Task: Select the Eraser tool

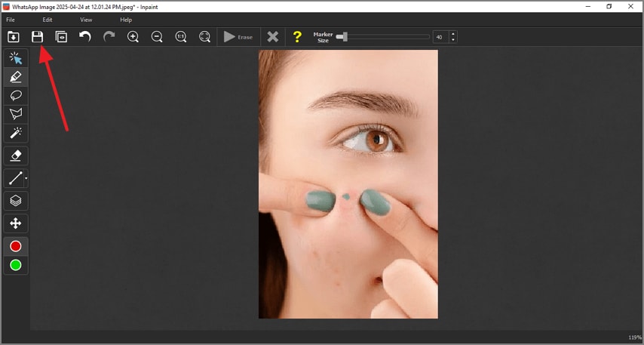Action: tap(16, 156)
